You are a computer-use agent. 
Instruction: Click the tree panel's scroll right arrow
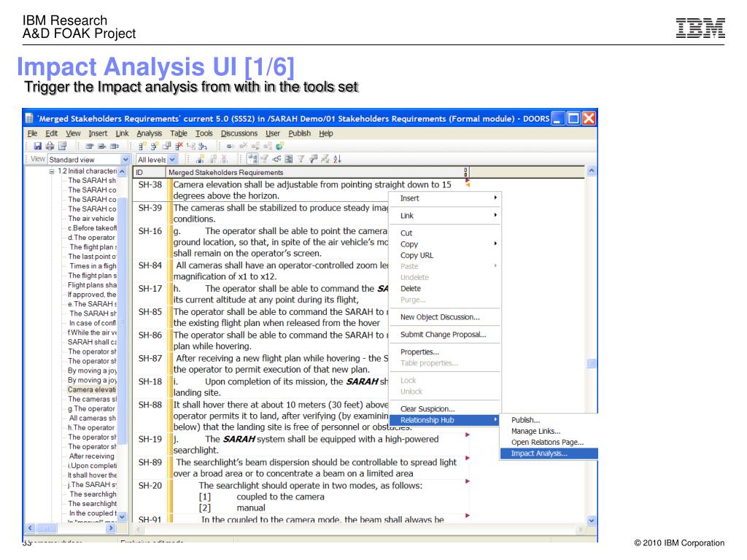(x=111, y=528)
